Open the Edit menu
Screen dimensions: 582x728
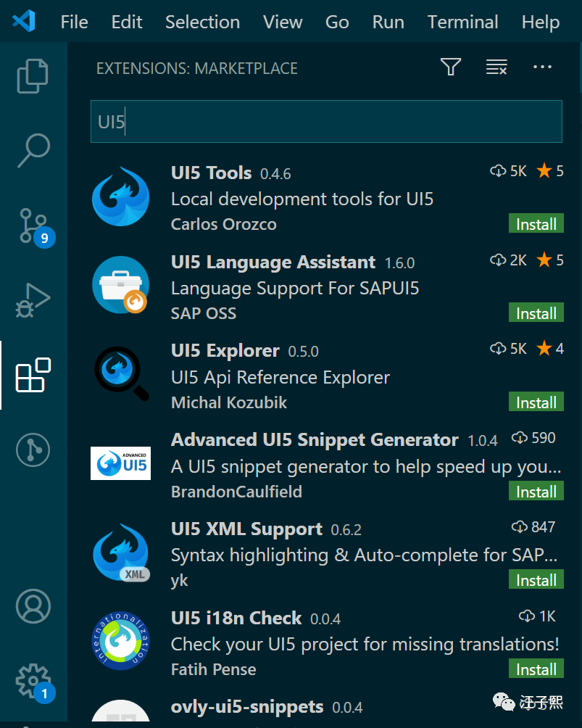click(127, 22)
